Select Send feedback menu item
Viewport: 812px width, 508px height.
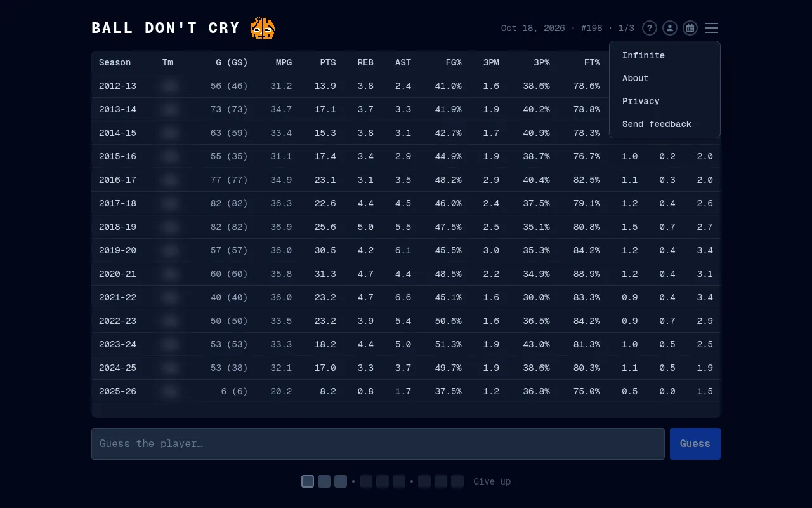coord(665,124)
